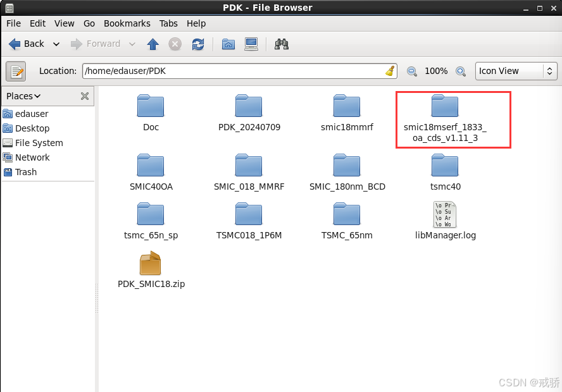562x392 pixels.
Task: Open the Bookmarks menu
Action: [x=127, y=23]
